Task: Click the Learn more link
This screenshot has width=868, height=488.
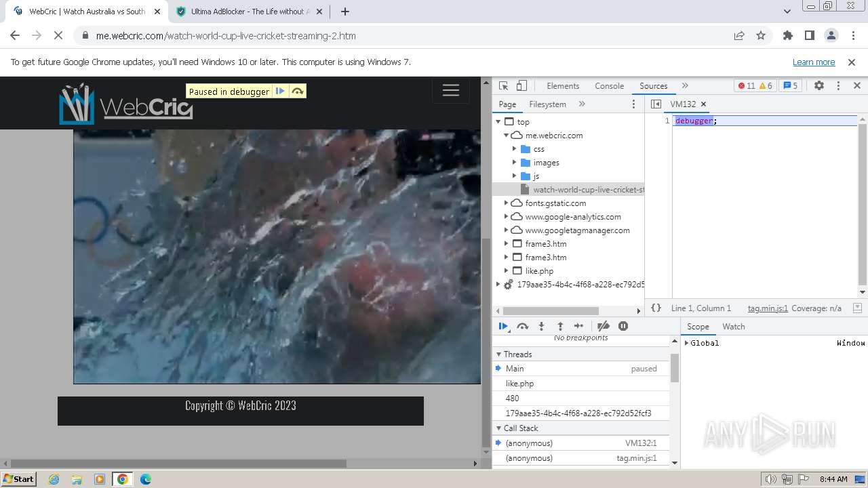Action: pos(814,62)
